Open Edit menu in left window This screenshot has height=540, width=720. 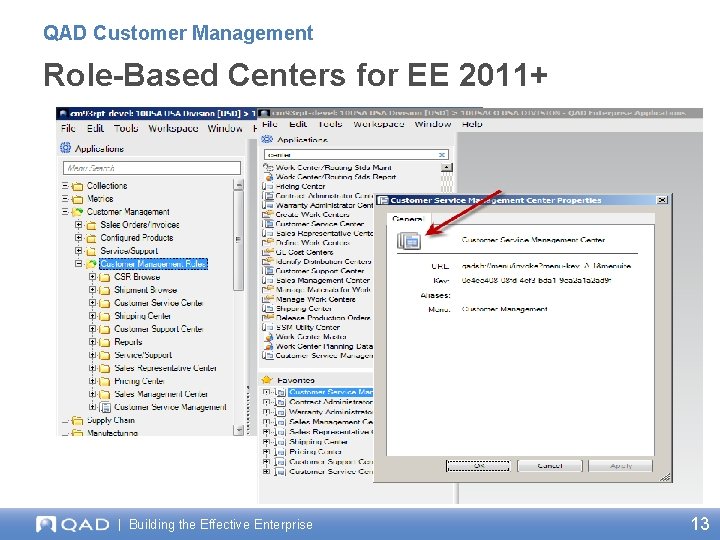(96, 128)
